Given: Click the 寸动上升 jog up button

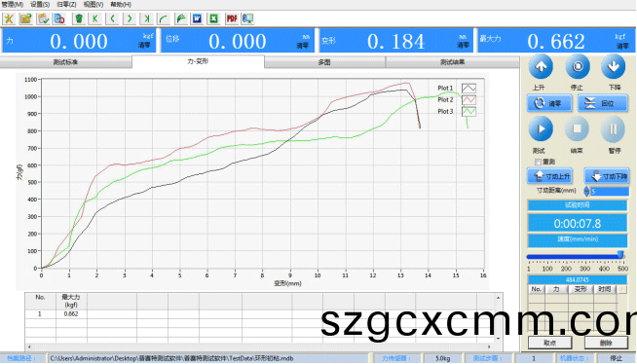Looking at the screenshot, I should 549,176.
